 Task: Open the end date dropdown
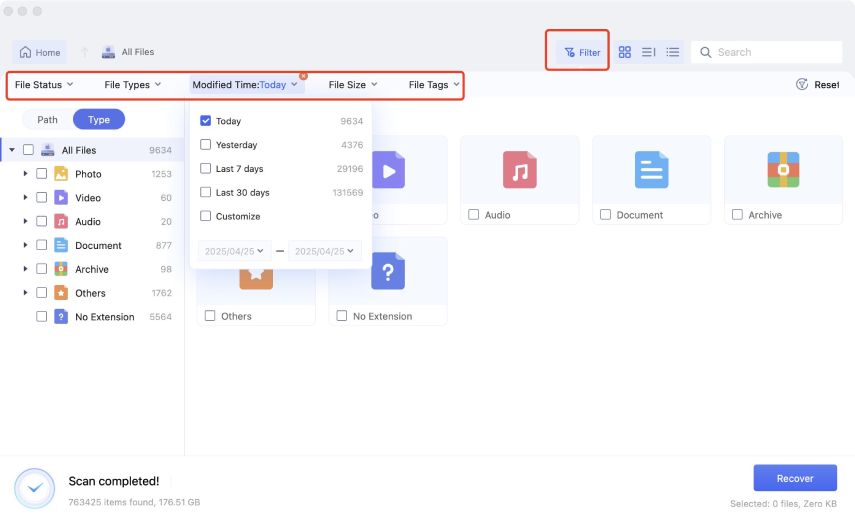click(x=324, y=251)
